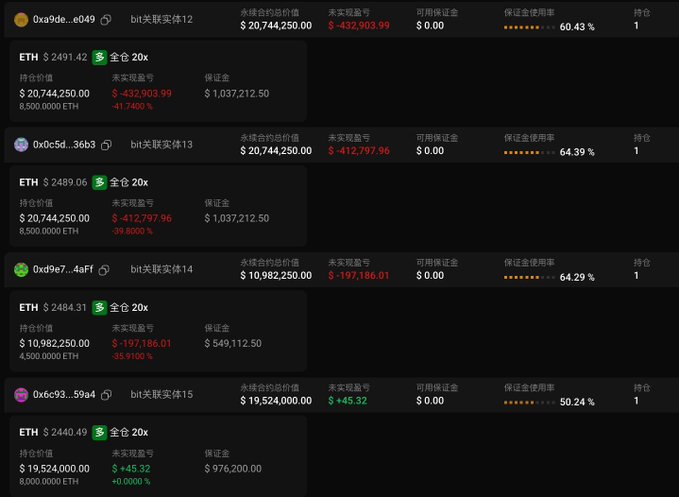Select header unrealized loss $ -432,903.99
Screen dimensions: 679x497
359,26
